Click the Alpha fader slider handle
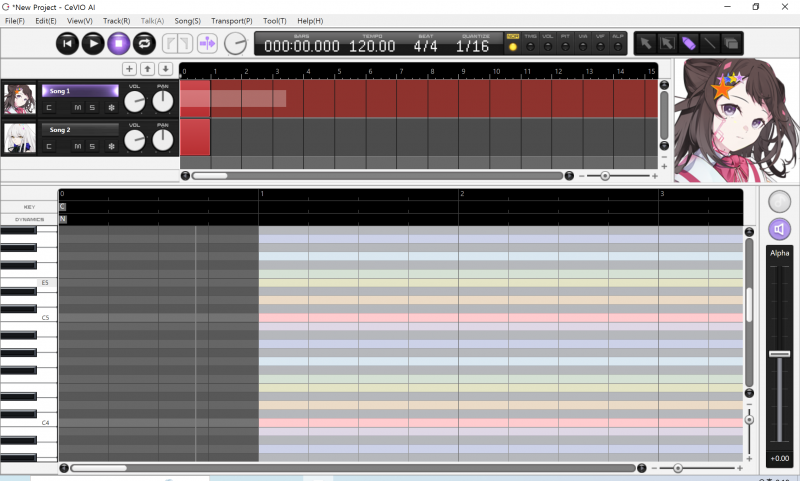The width and height of the screenshot is (800, 481). point(779,354)
